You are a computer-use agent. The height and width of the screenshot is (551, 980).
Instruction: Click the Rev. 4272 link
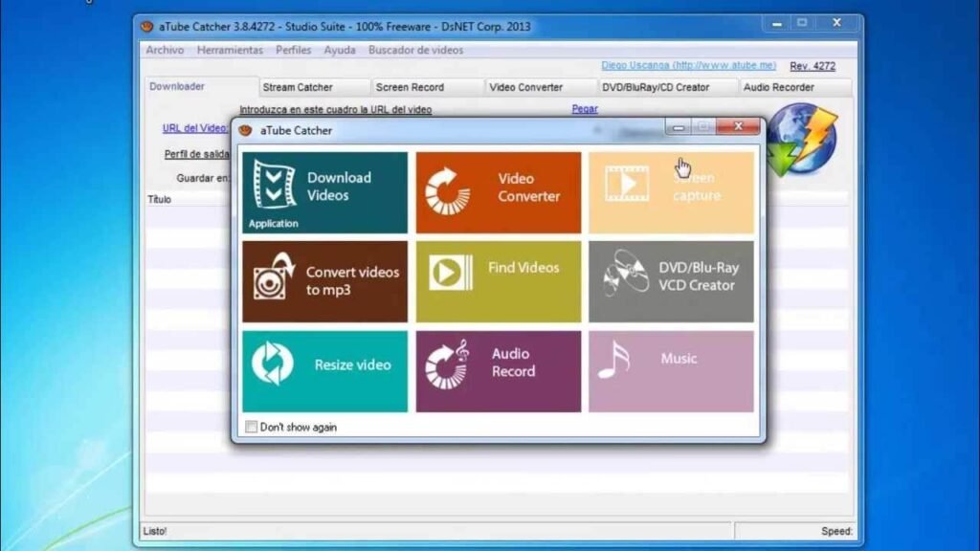click(x=813, y=66)
